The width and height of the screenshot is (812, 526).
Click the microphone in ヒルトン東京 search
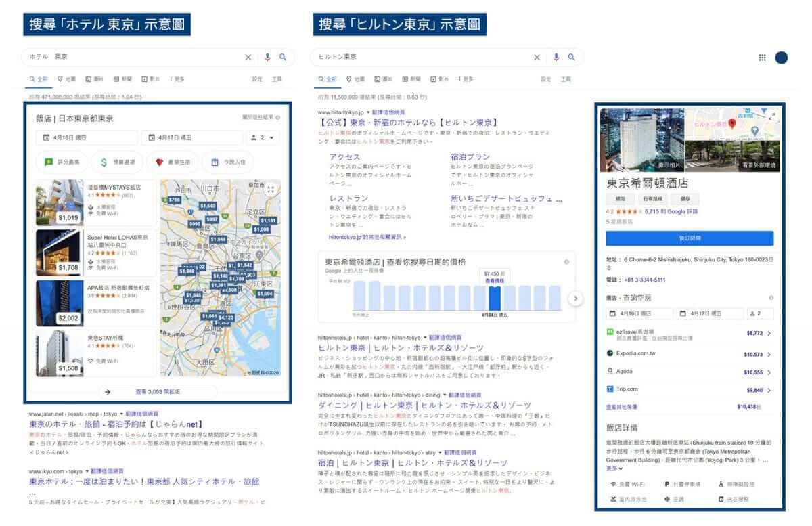[x=556, y=58]
